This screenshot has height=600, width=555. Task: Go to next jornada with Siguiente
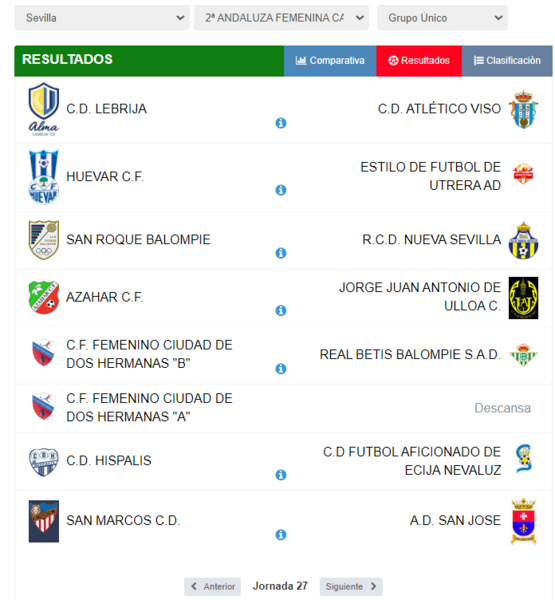tap(351, 586)
